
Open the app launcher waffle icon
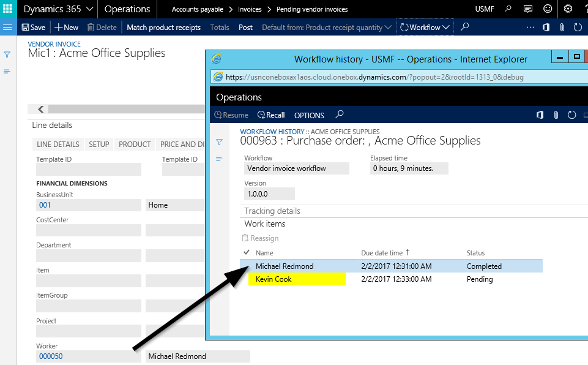(8, 9)
